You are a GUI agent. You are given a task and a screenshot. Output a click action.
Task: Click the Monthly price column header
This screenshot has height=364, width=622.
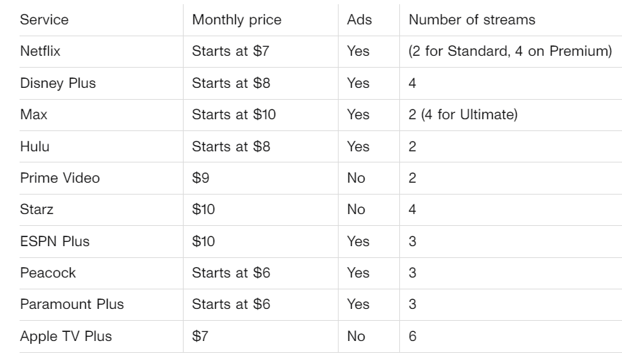(237, 20)
